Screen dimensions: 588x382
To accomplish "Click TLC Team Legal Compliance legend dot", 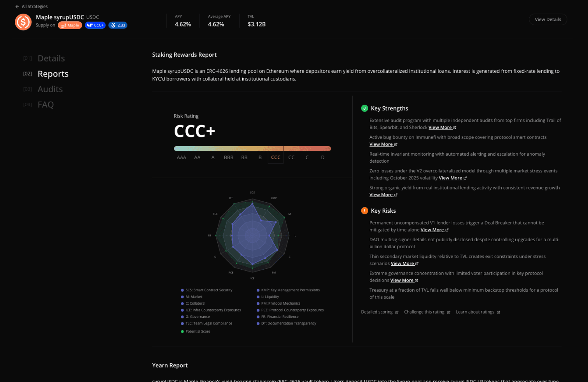I will coord(182,323).
